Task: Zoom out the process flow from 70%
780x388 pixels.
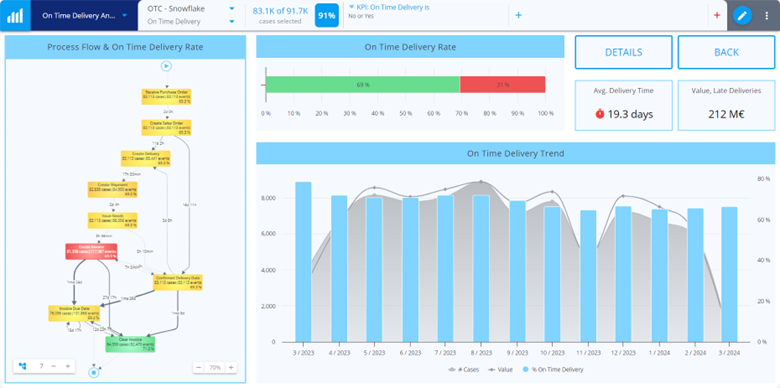Action: [x=198, y=368]
